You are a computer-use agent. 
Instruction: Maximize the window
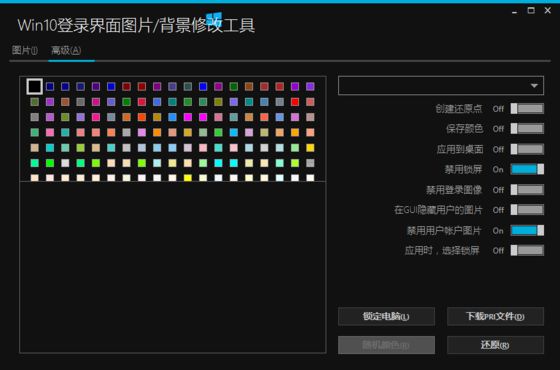(531, 11)
